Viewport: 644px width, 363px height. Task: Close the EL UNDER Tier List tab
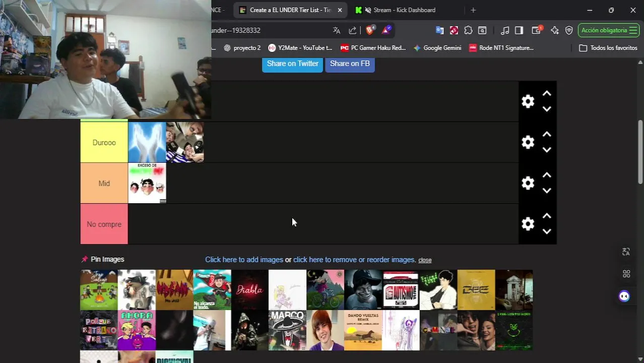[x=340, y=10]
